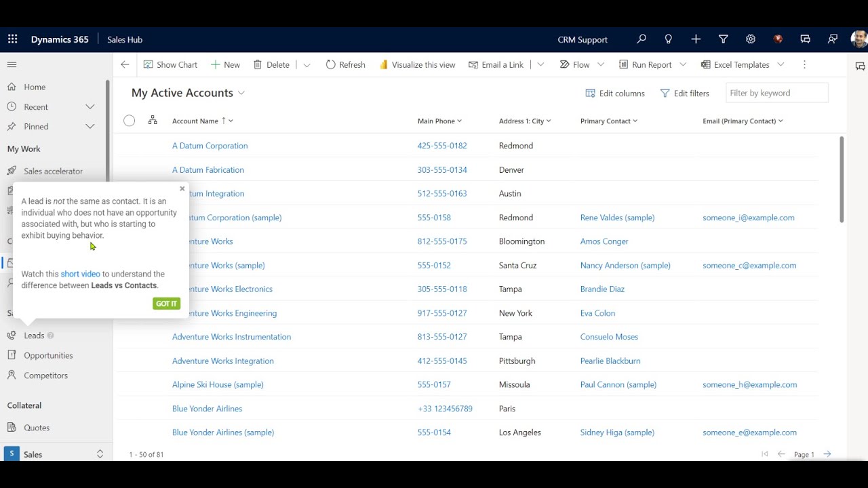Open A Datum Corporation account
Image resolution: width=868 pixels, height=488 pixels.
coord(210,146)
